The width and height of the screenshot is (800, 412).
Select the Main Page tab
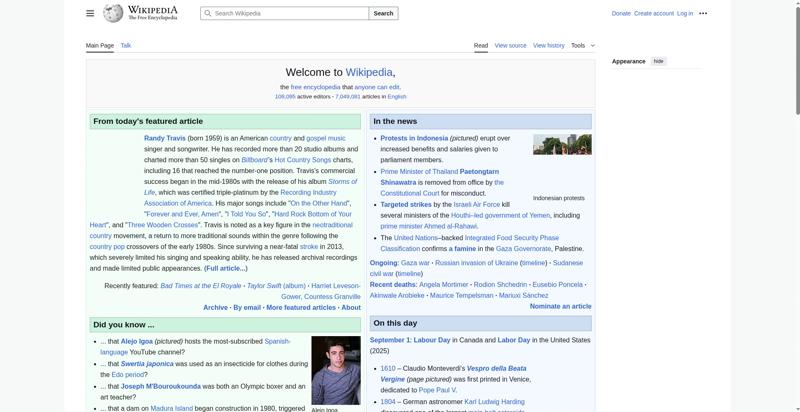coord(99,45)
